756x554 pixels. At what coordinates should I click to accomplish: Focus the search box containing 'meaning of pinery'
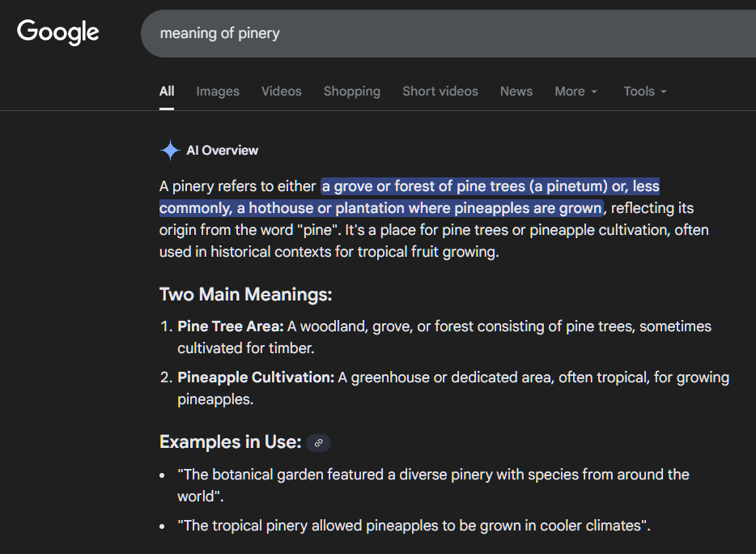point(445,33)
